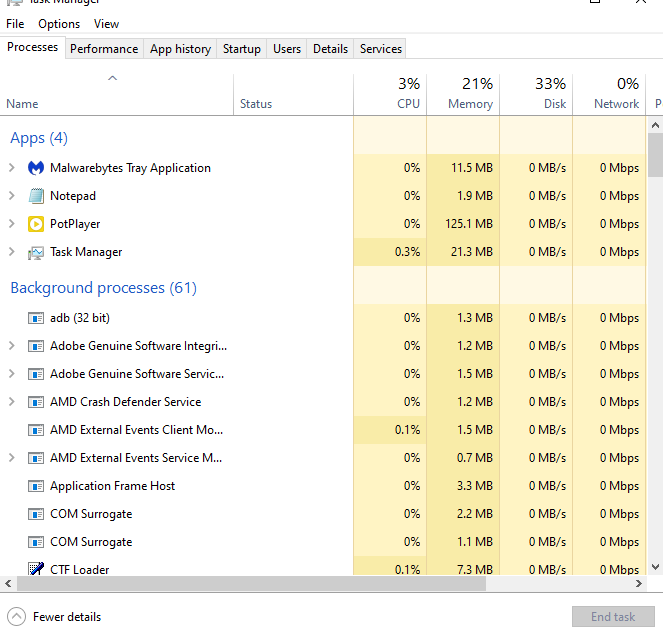Screen dimensions: 663x640
Task: Click the AMD External Events Service icon
Action: pyautogui.click(x=36, y=458)
